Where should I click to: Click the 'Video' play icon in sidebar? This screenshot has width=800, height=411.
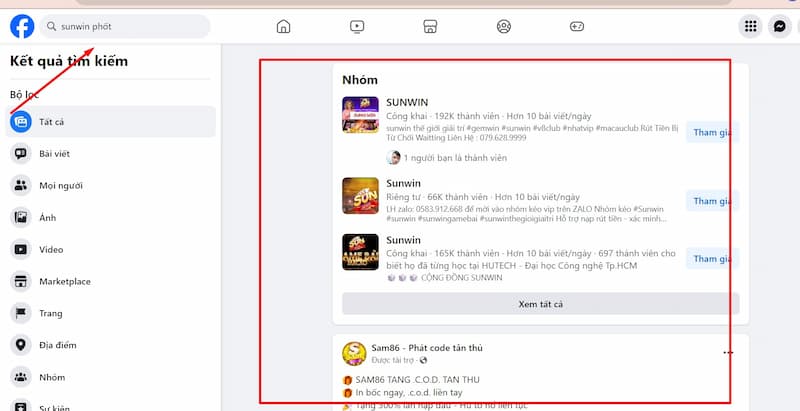pyautogui.click(x=21, y=249)
